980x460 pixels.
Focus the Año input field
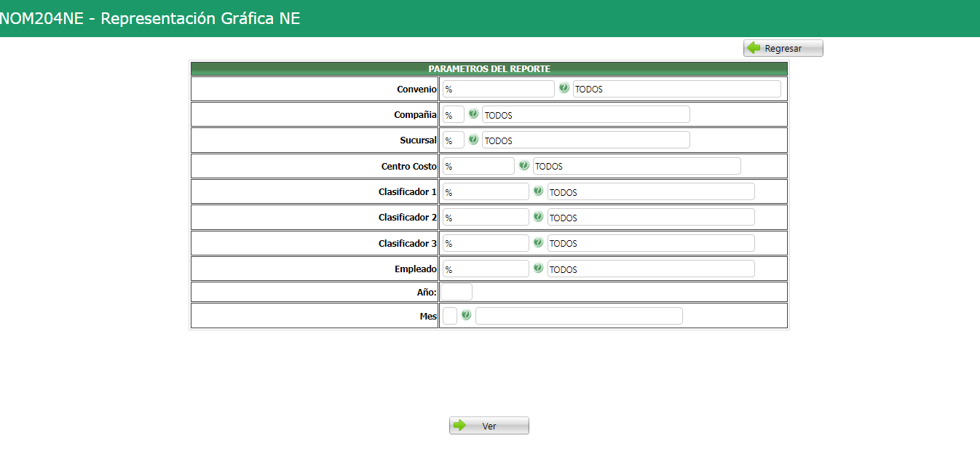pos(456,292)
